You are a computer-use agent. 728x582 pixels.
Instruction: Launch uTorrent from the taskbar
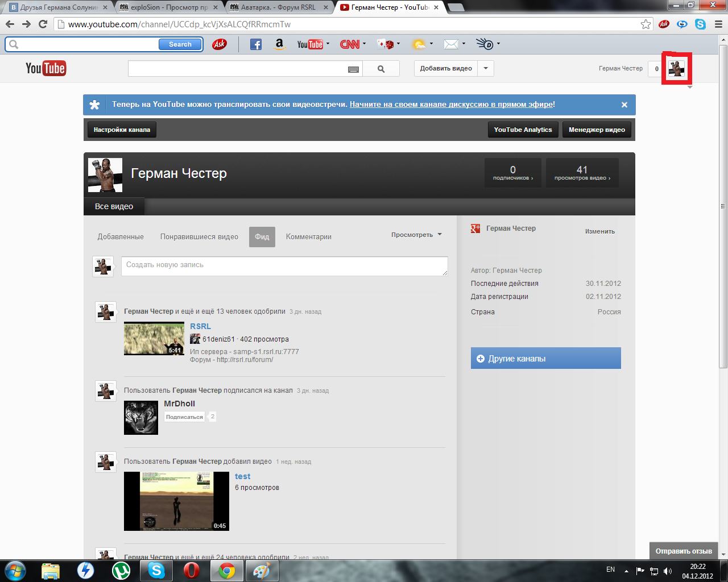tap(121, 570)
